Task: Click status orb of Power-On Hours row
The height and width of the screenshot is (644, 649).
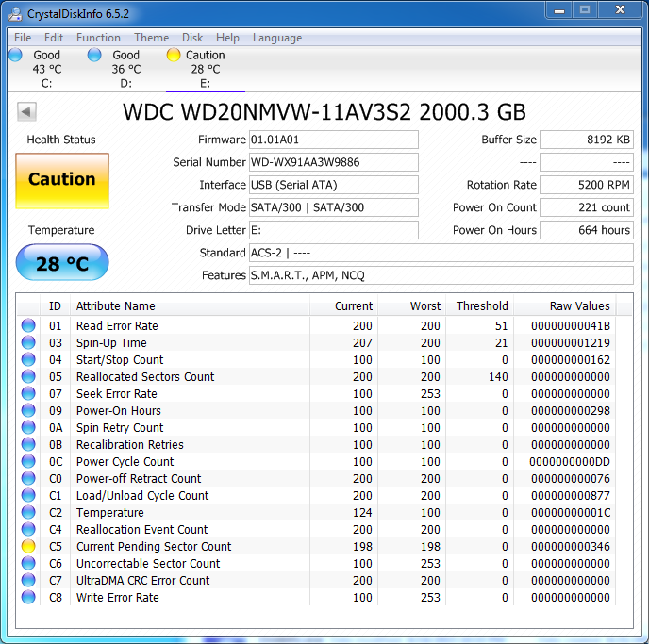Action: click(28, 410)
